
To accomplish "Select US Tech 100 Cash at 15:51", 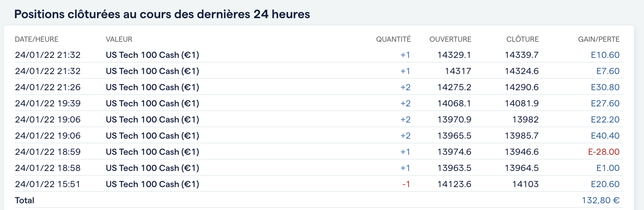I will (x=152, y=184).
